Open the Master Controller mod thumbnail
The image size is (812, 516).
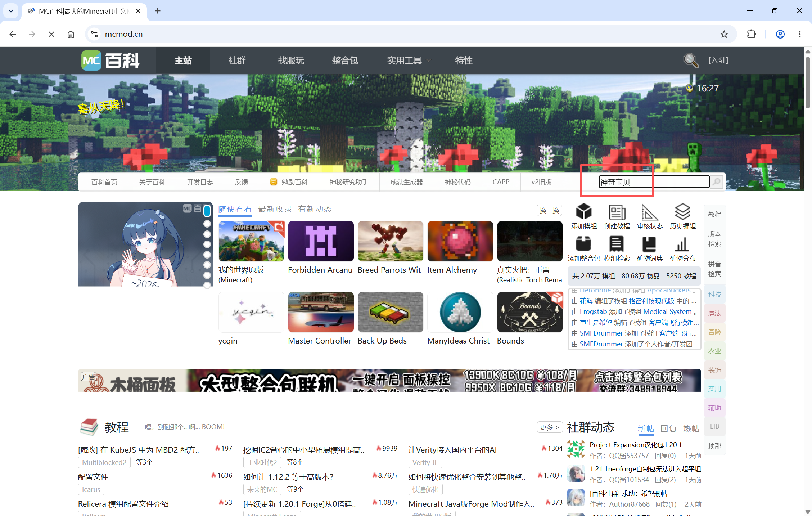tap(321, 312)
